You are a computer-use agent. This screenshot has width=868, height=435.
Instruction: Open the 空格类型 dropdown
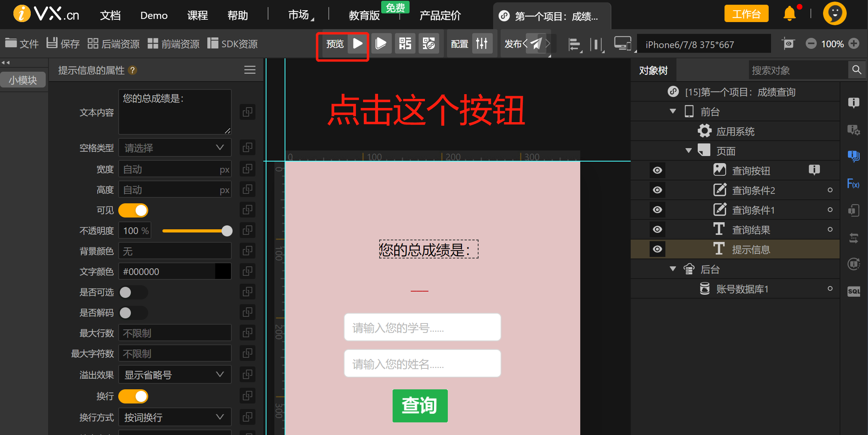tap(175, 148)
